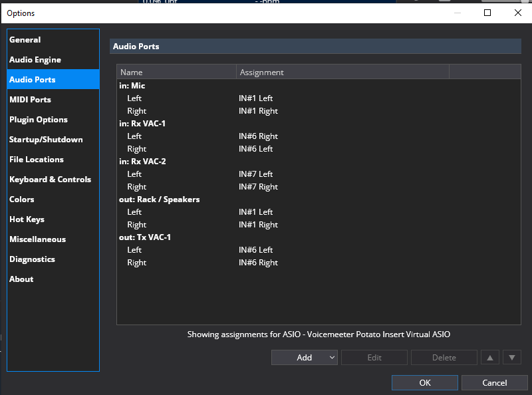Open the General options page

point(53,40)
